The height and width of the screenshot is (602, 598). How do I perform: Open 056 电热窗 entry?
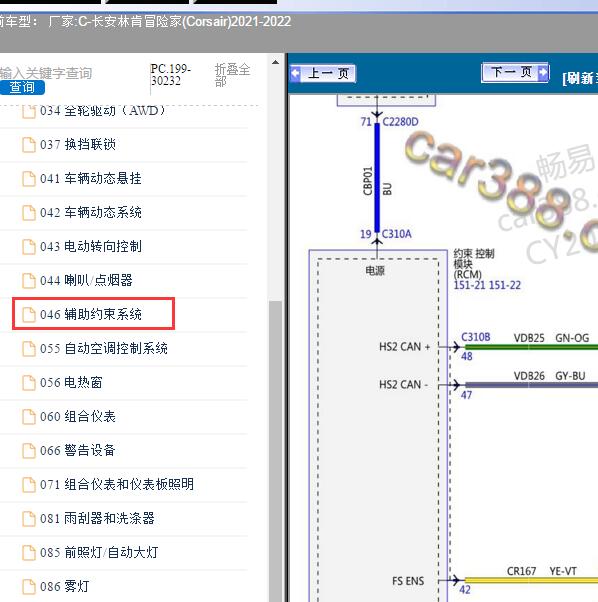[x=71, y=382]
